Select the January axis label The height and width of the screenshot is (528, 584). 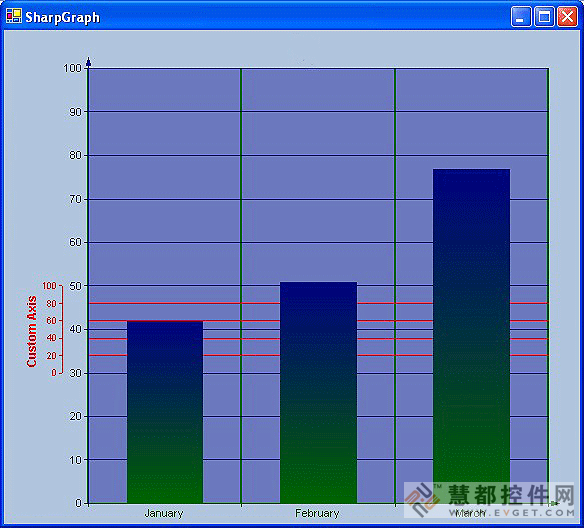[x=164, y=513]
